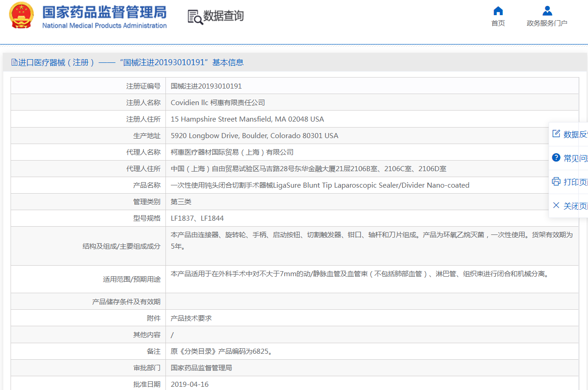The image size is (588, 390).
Task: Click the 注册人住所 label
Action: pyautogui.click(x=143, y=119)
